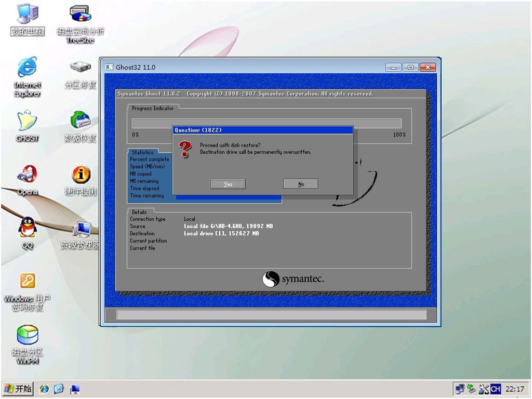
Task: Click the Ghost32 11.0 title bar icon
Action: click(x=109, y=67)
